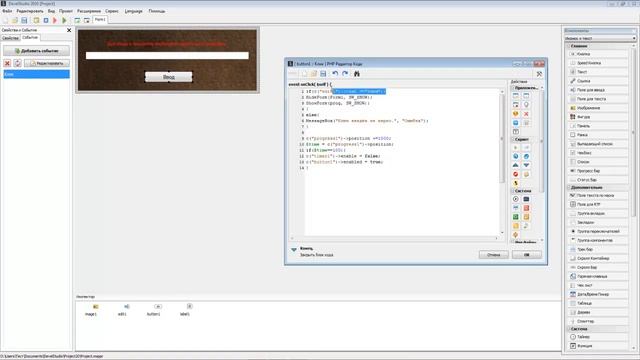Select the Form1 tab

coord(100,20)
